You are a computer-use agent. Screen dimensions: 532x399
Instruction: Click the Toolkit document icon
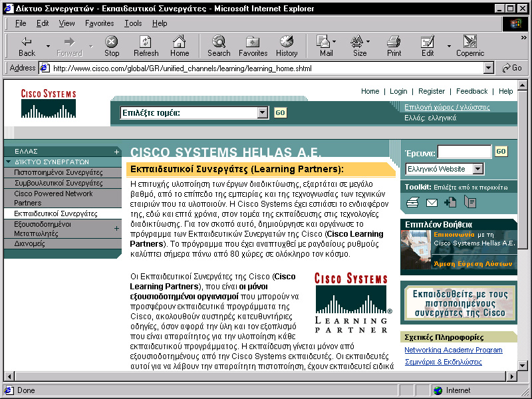(470, 203)
